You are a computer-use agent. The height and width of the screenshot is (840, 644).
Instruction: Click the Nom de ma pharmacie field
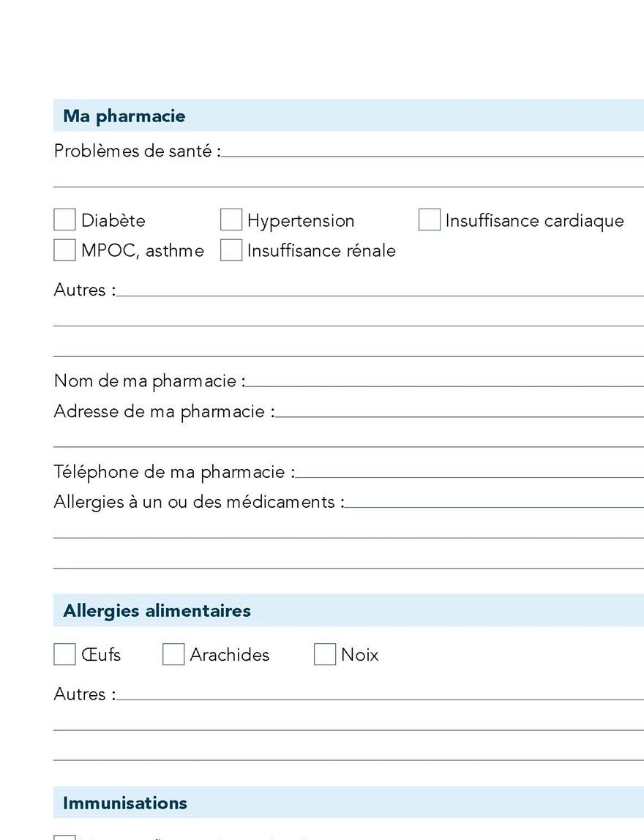pyautogui.click(x=445, y=380)
